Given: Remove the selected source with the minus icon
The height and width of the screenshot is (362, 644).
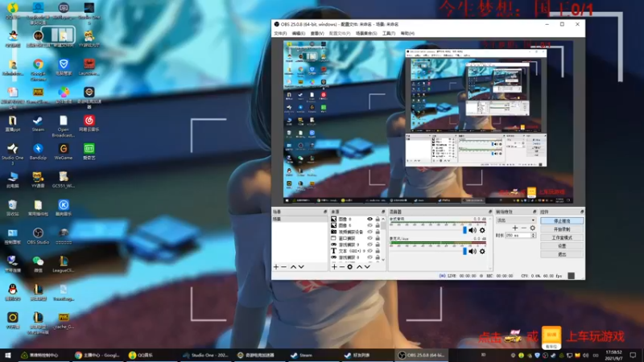Looking at the screenshot, I should tap(341, 267).
